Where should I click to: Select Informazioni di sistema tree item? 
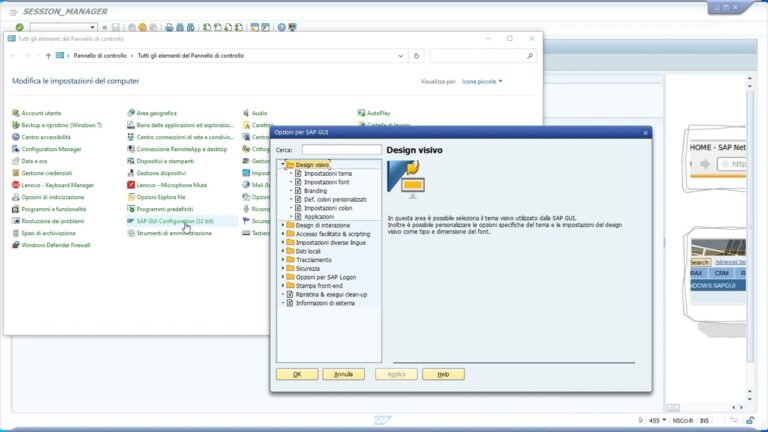click(x=325, y=303)
